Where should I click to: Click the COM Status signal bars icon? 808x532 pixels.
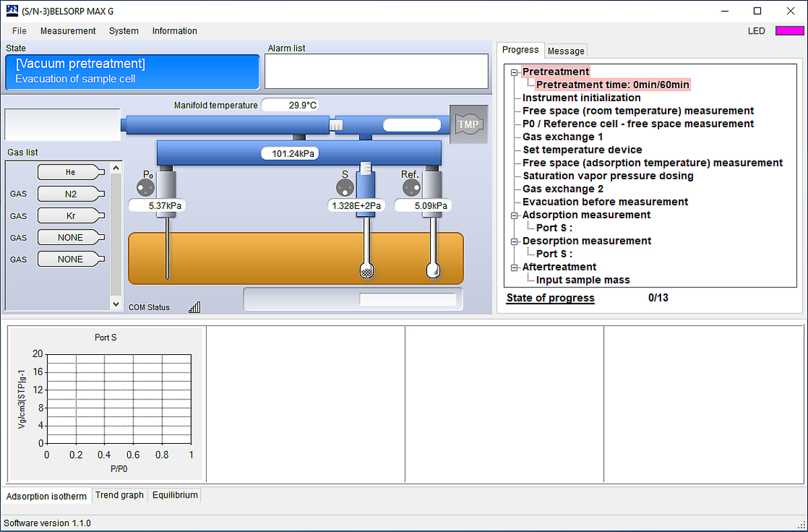point(195,307)
